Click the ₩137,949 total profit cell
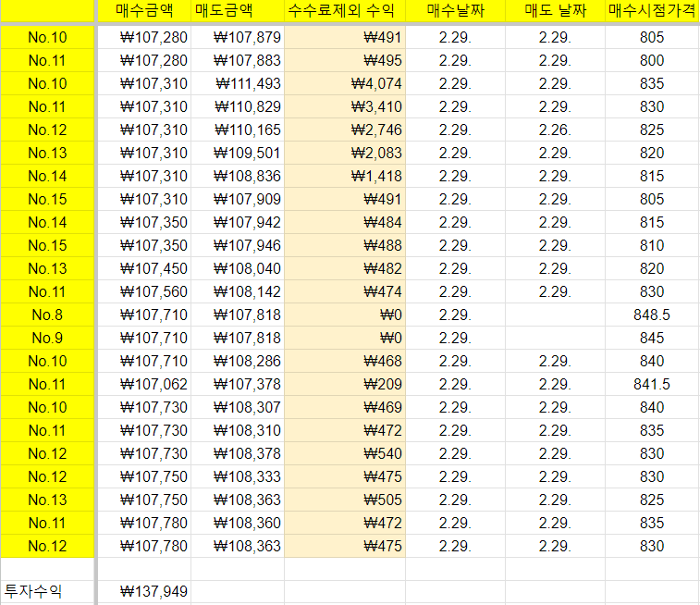This screenshot has height=605, width=700. pyautogui.click(x=144, y=592)
